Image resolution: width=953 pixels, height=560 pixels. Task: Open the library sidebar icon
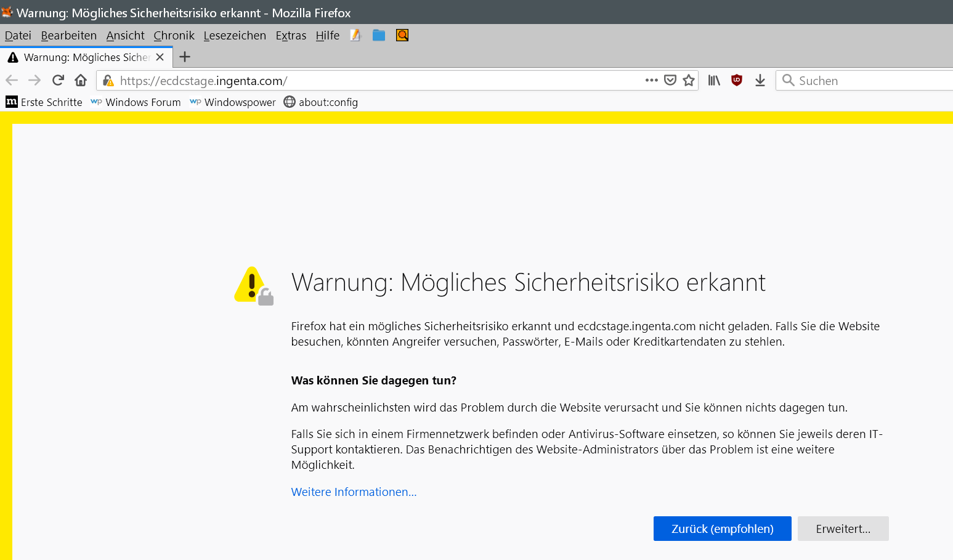coord(714,80)
